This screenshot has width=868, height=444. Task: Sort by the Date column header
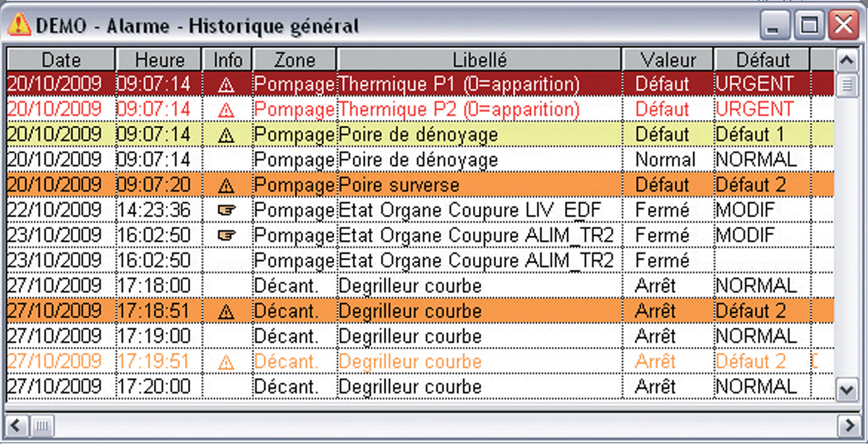pyautogui.click(x=61, y=60)
